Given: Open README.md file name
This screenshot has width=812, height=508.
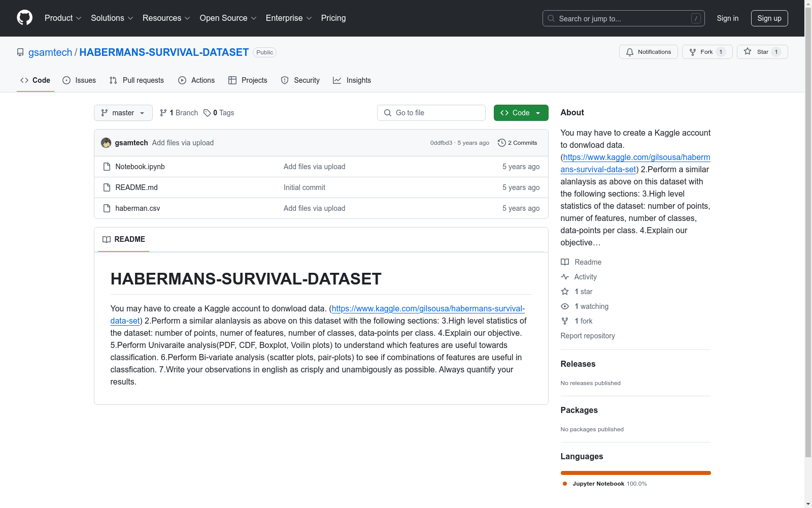Looking at the screenshot, I should point(137,187).
